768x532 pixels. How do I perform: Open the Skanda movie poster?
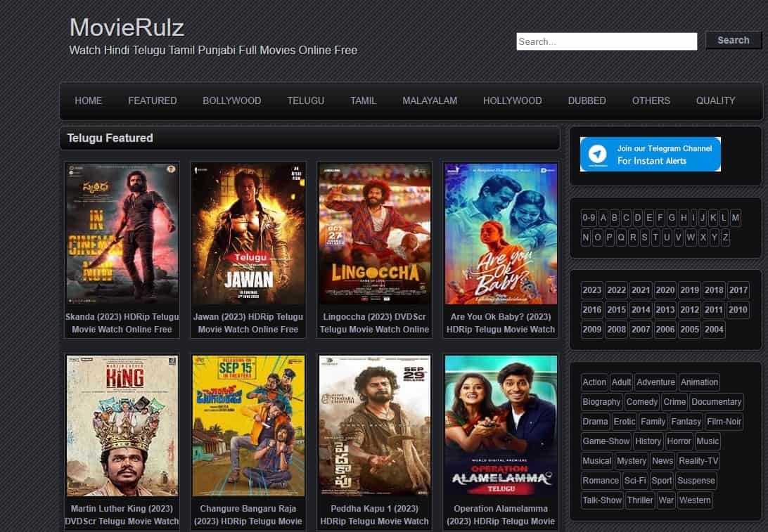122,233
